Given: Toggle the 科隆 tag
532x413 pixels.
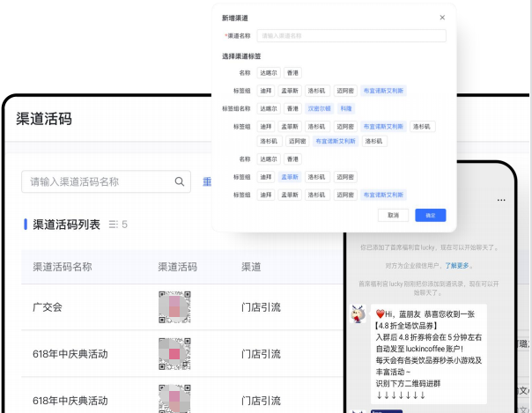Looking at the screenshot, I should (345, 108).
